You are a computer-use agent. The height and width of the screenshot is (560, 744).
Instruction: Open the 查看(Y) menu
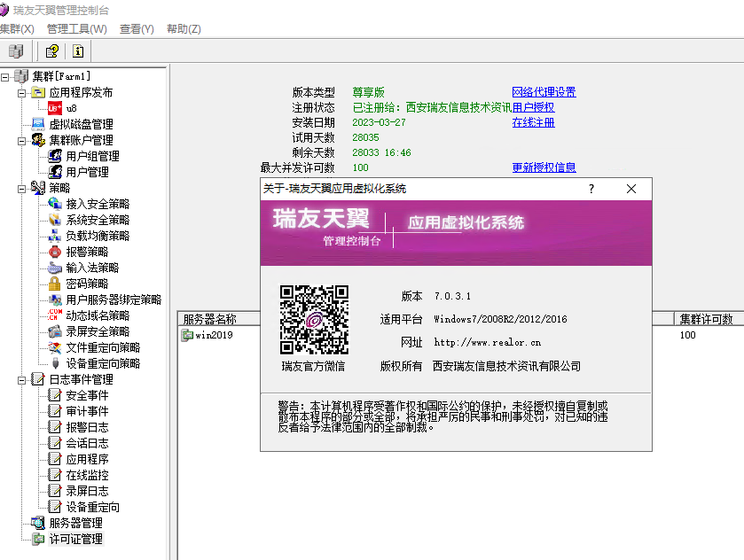[137, 29]
